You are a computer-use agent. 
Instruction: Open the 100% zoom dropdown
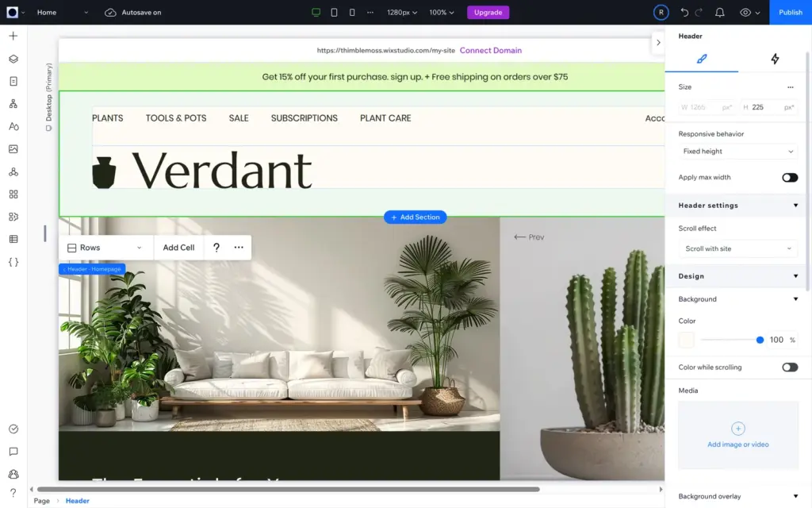coord(441,12)
